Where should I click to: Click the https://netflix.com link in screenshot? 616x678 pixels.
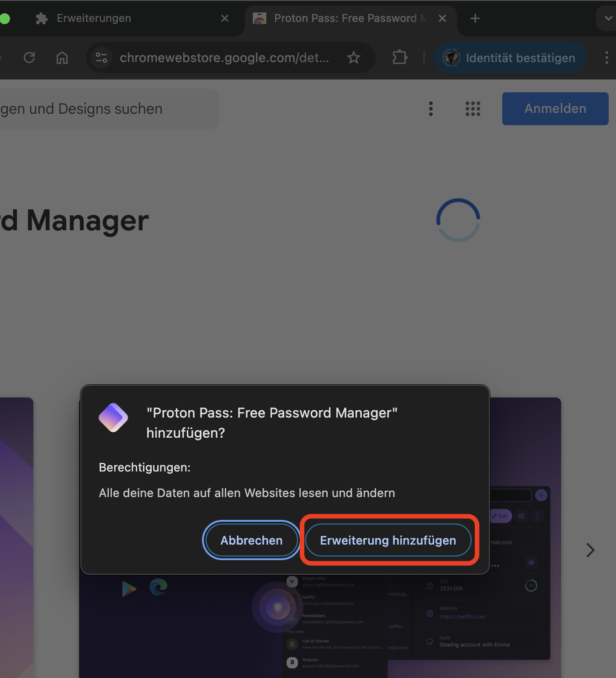(462, 617)
